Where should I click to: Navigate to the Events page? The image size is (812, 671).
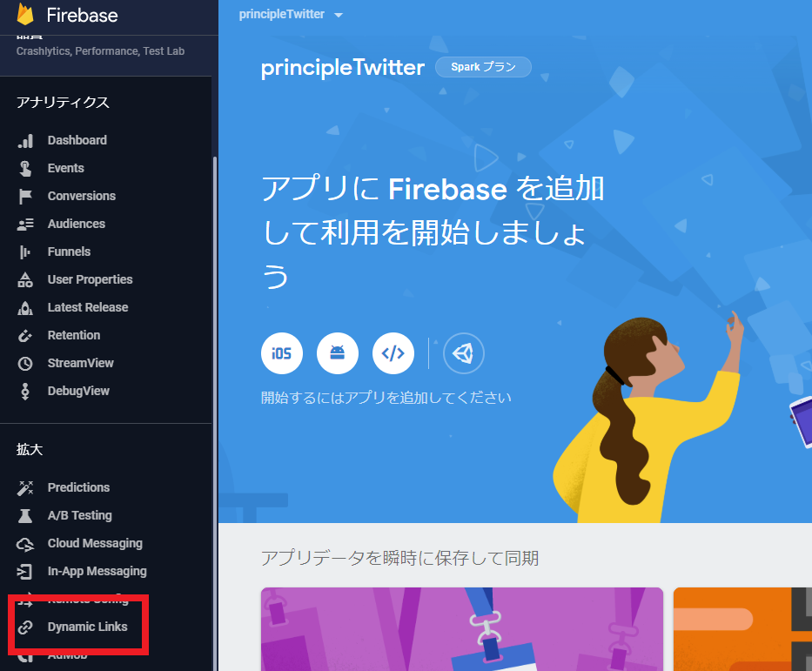[x=65, y=168]
